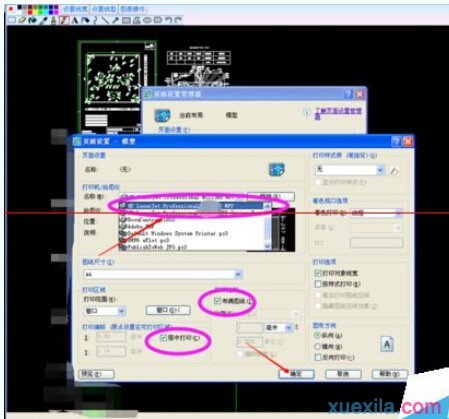
Task: Select the paint bucket fill tool
Action: click(x=32, y=20)
